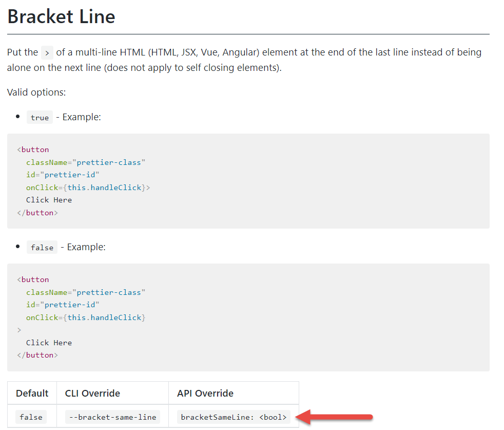Select opening button tag in first example

pyautogui.click(x=33, y=149)
